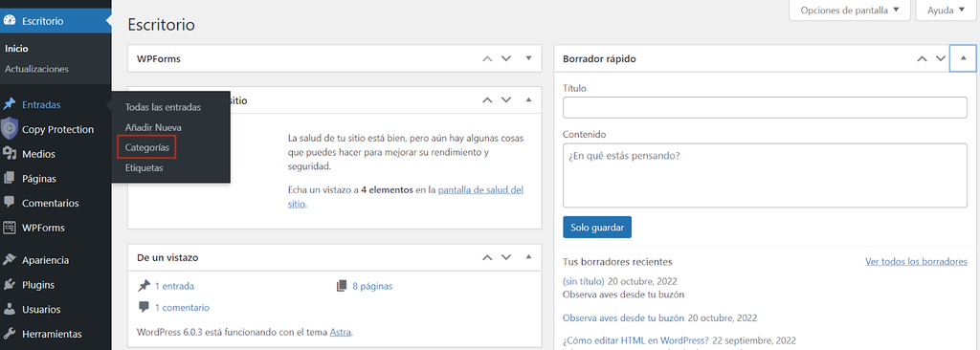Select Etiquetas in the Entradas submenu
Image resolution: width=980 pixels, height=350 pixels.
pos(145,168)
